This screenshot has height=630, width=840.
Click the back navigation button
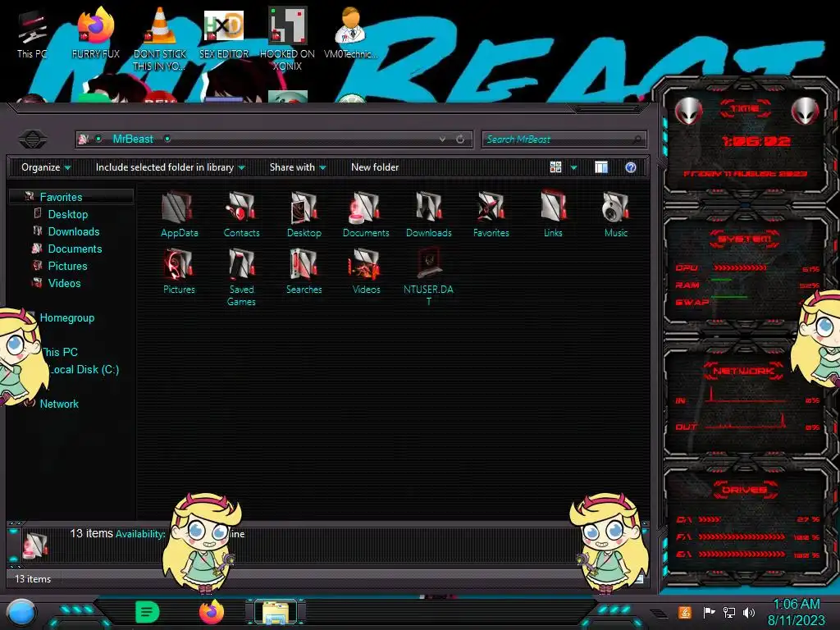(33, 139)
